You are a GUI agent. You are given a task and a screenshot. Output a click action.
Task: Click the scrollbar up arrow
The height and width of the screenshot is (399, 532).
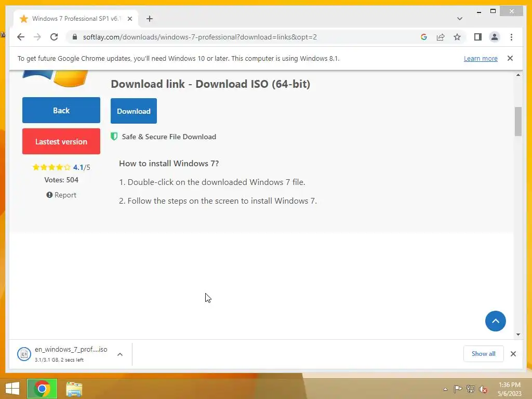point(518,75)
